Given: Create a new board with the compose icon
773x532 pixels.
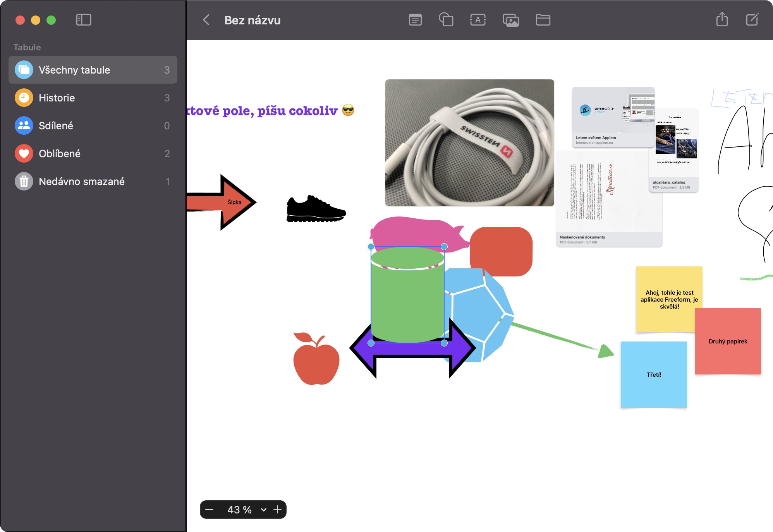Looking at the screenshot, I should coord(752,19).
